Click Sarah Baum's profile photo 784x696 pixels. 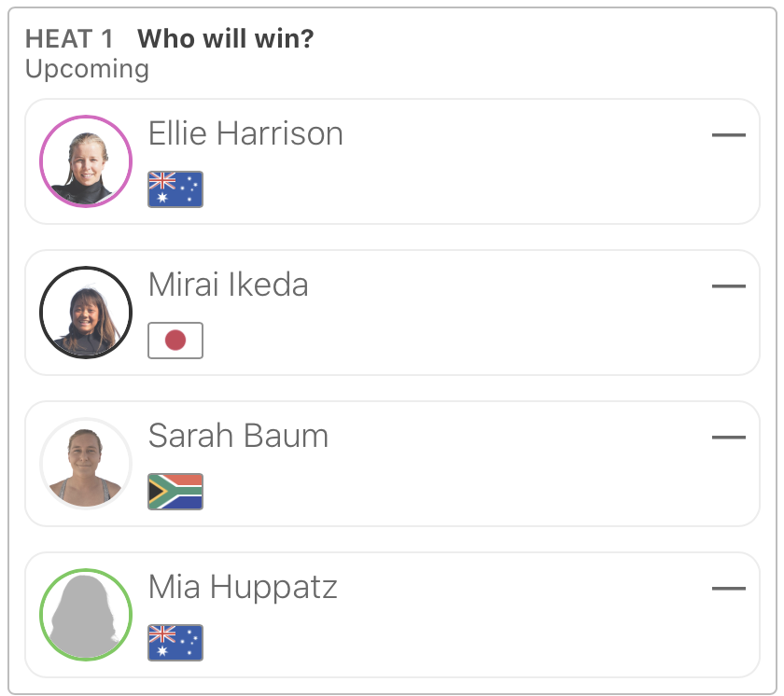pyautogui.click(x=86, y=464)
